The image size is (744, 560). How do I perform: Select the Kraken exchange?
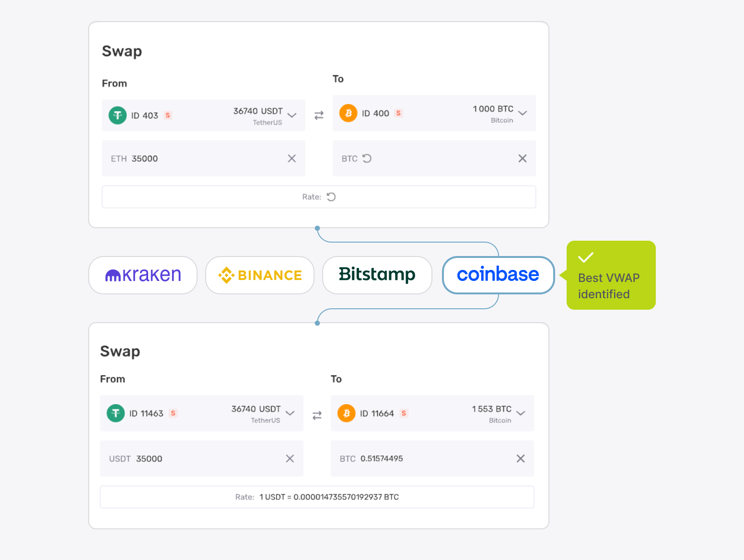143,275
